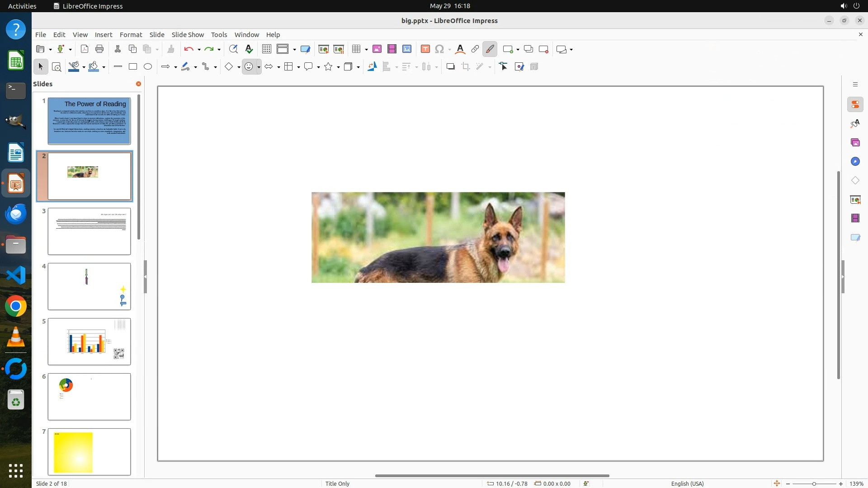Open the Navigator sidebar panel
The height and width of the screenshot is (488, 868).
click(x=855, y=162)
